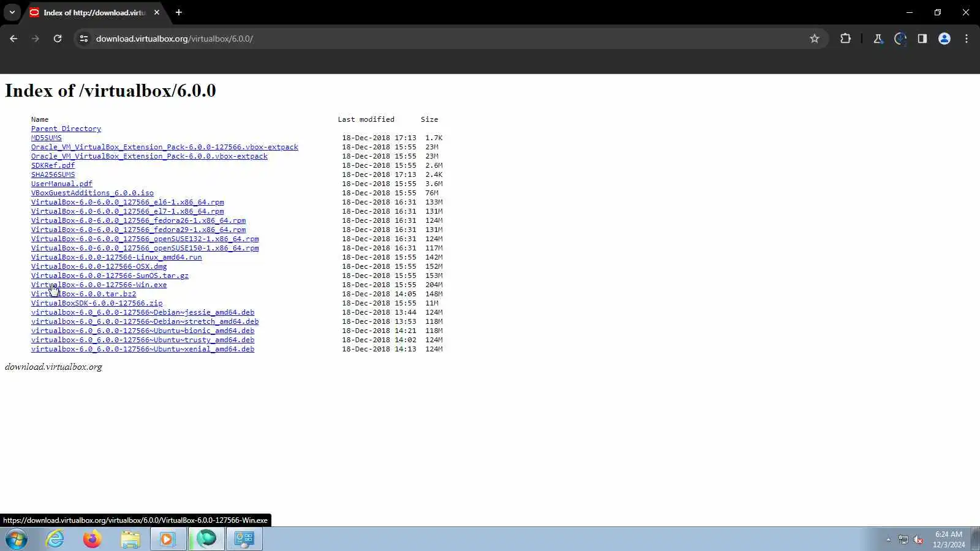
Task: Open File Explorer from the taskbar
Action: pos(130,539)
